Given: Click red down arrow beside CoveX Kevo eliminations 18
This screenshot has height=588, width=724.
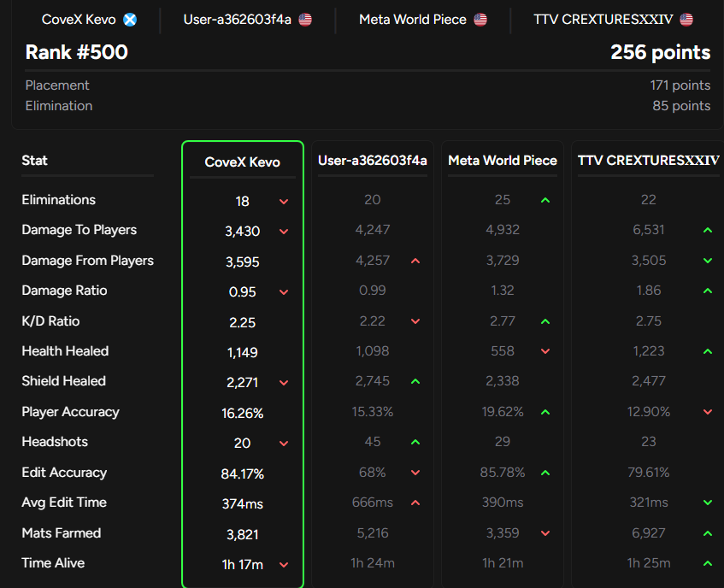Looking at the screenshot, I should coord(284,202).
